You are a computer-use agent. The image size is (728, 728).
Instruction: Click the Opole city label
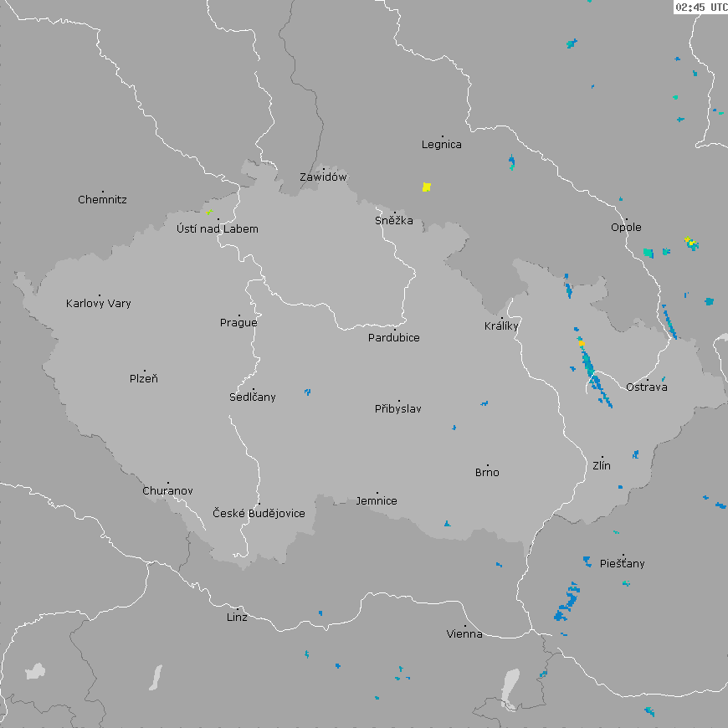point(626,228)
